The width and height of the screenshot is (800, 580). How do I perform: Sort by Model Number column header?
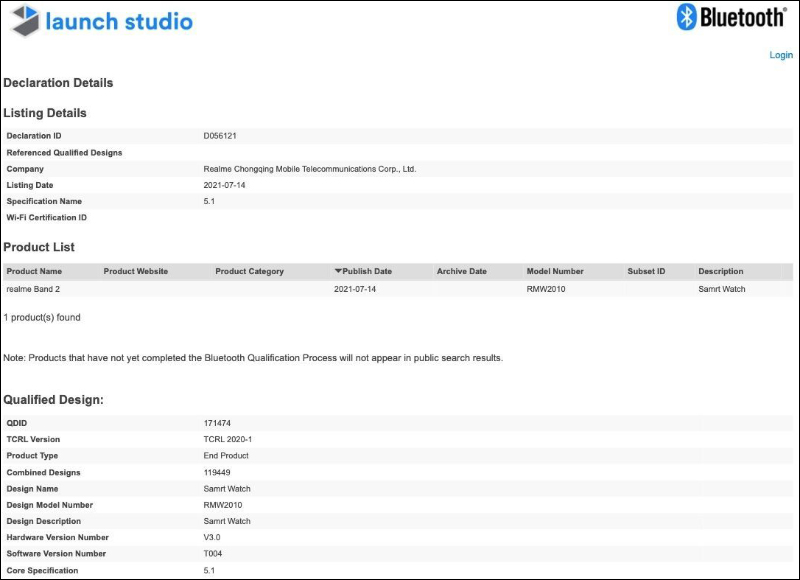tap(555, 271)
